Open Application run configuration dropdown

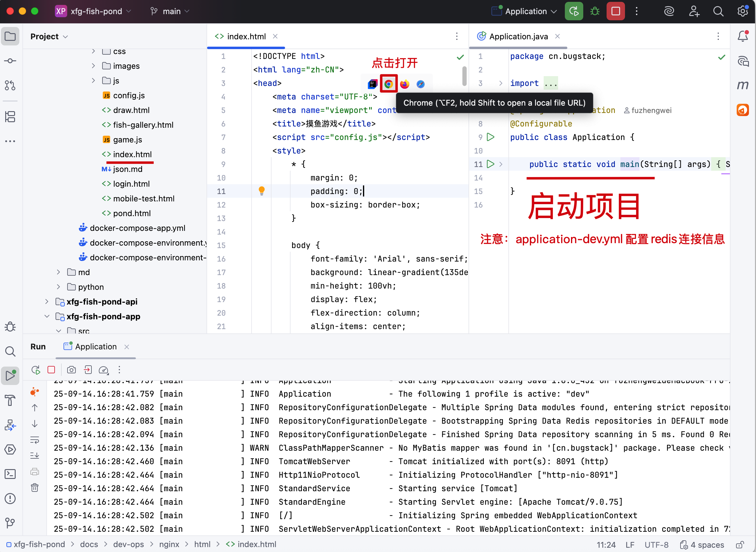(524, 11)
